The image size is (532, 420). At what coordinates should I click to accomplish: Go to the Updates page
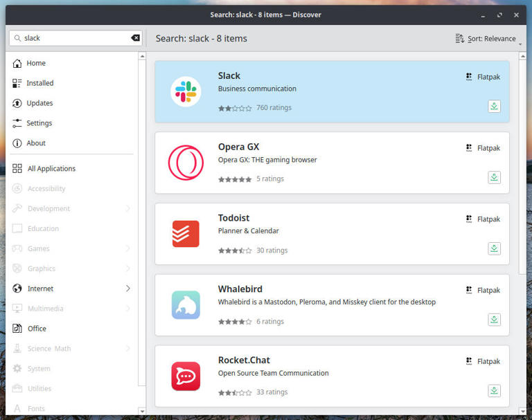[39, 103]
